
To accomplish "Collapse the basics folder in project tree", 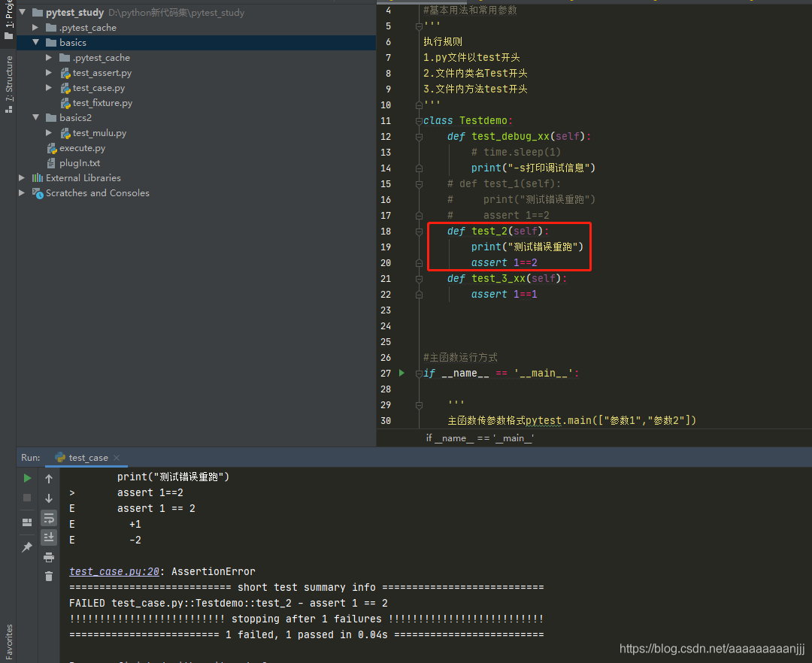I will (35, 43).
